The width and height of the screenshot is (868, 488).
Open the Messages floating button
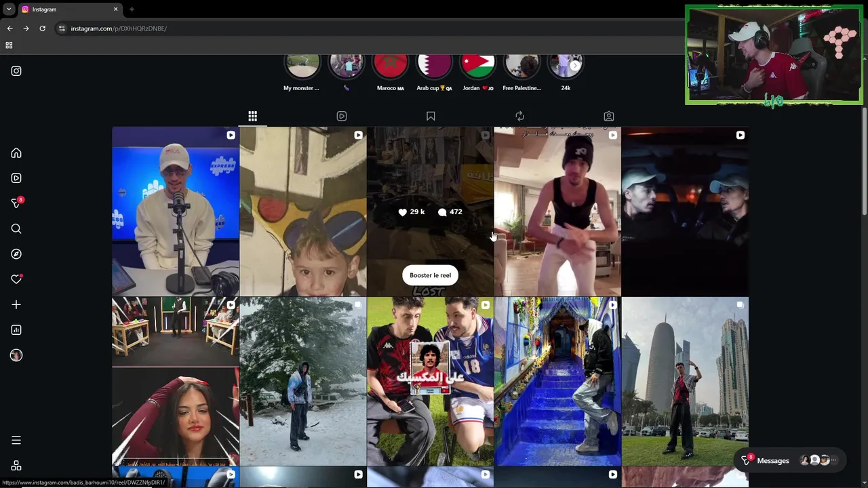click(x=791, y=460)
